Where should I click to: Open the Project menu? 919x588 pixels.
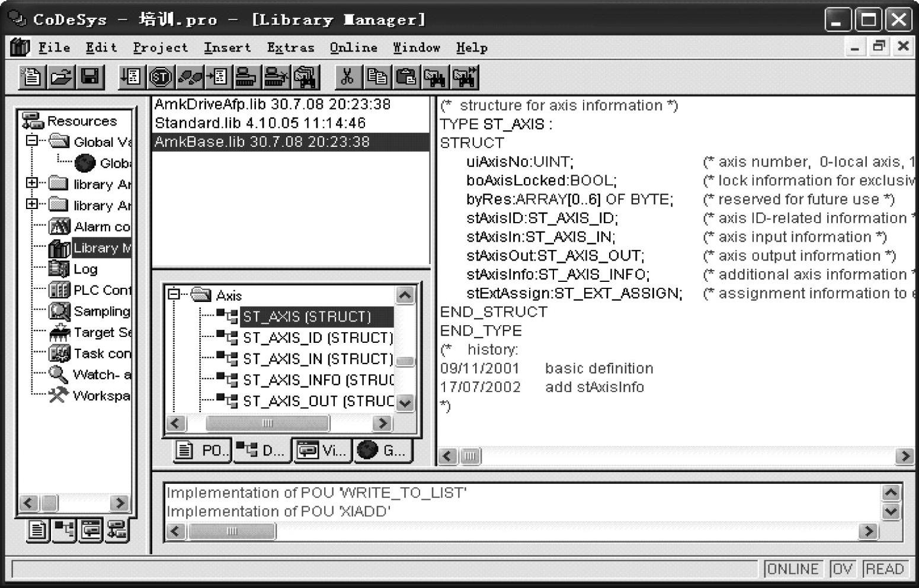point(161,47)
